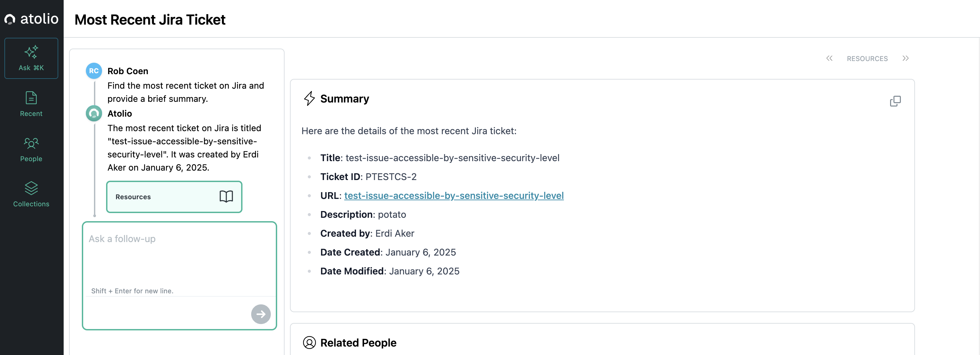Open the test-issue-accessible-by-sensitive-security-level link
The height and width of the screenshot is (355, 980).
[x=454, y=196]
